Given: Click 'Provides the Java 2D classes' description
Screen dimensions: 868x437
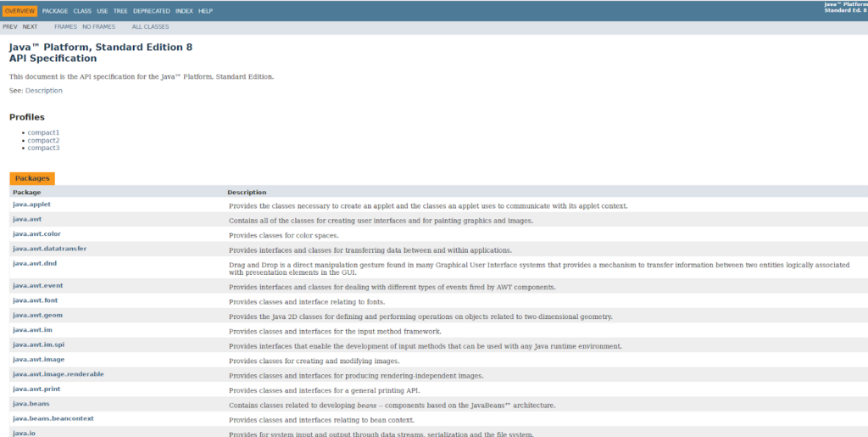Looking at the screenshot, I should pos(420,317).
